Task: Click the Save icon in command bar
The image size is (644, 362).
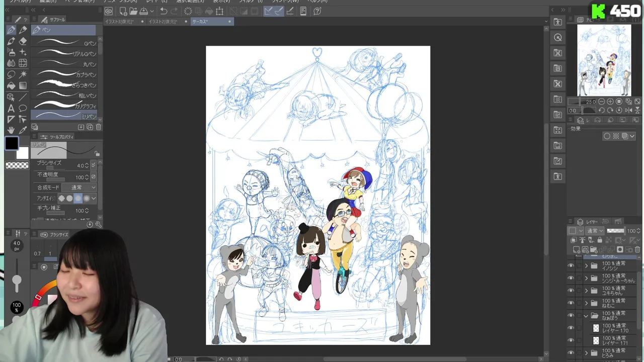Action: [144, 11]
